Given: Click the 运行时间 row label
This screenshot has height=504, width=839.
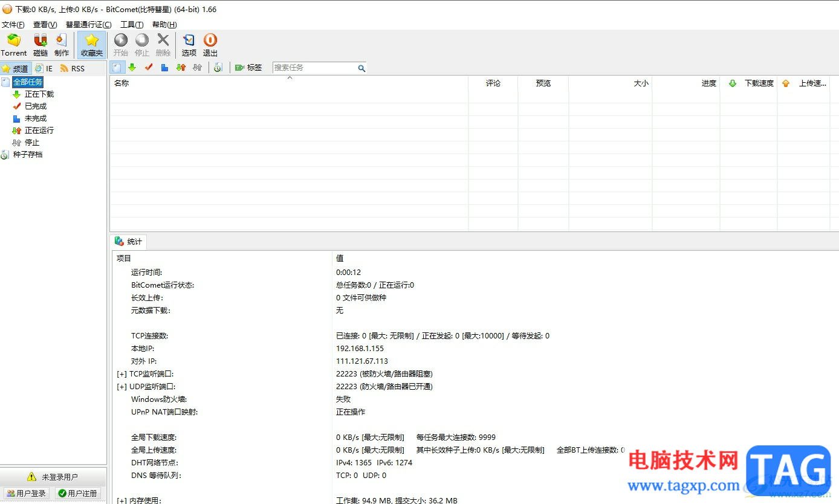Looking at the screenshot, I should 147,273.
